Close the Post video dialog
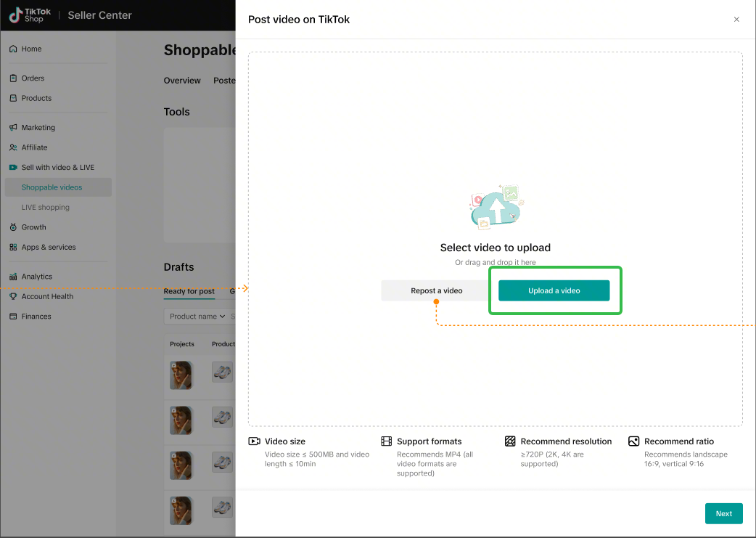Viewport: 756px width, 538px height. tap(736, 20)
